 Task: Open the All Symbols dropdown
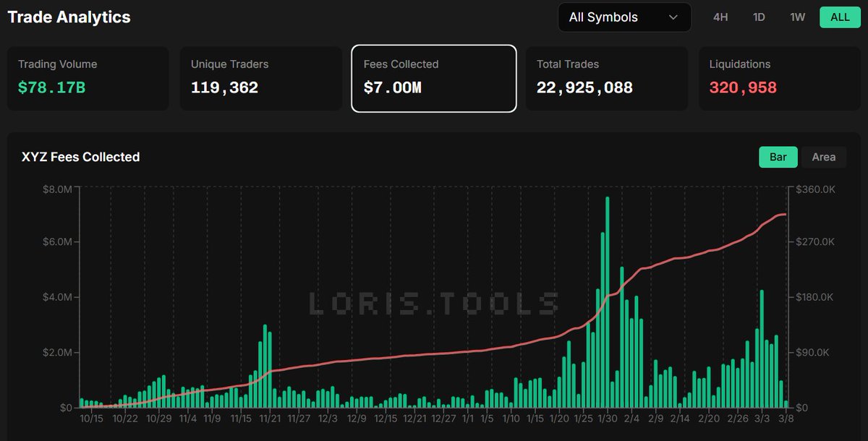click(x=624, y=17)
